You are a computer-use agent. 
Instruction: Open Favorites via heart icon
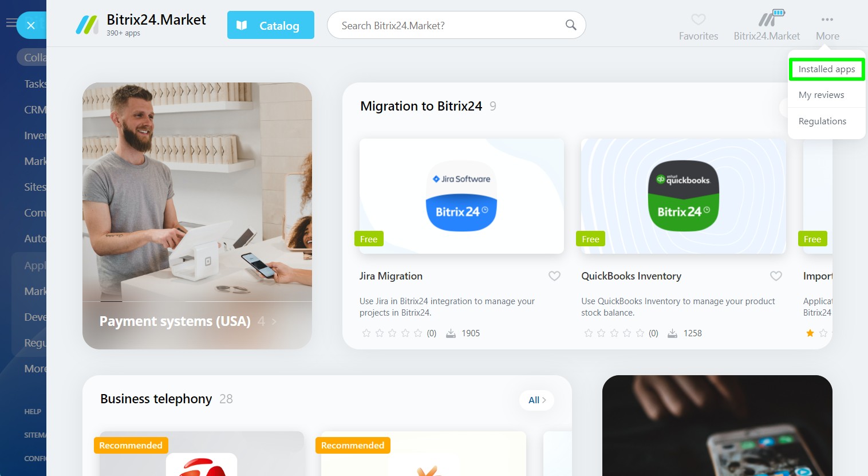(698, 19)
